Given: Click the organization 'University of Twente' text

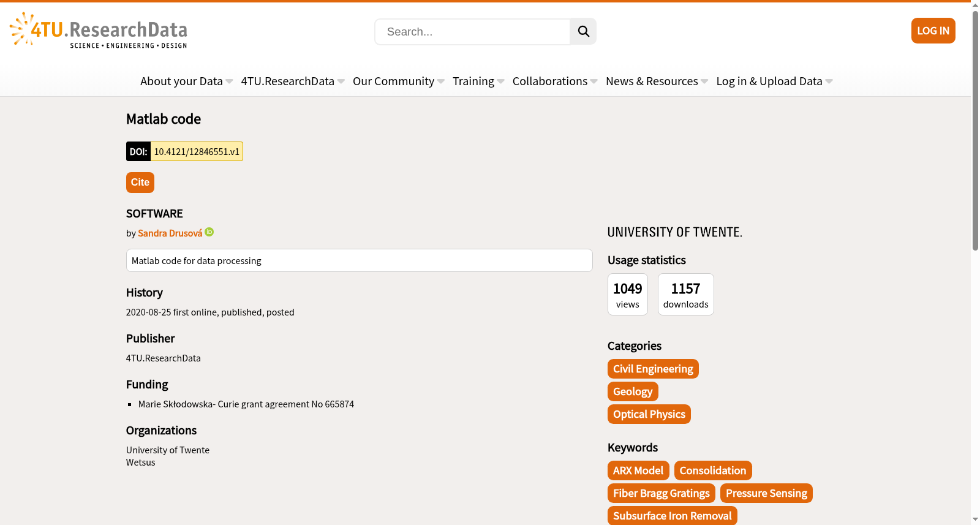Looking at the screenshot, I should (168, 450).
